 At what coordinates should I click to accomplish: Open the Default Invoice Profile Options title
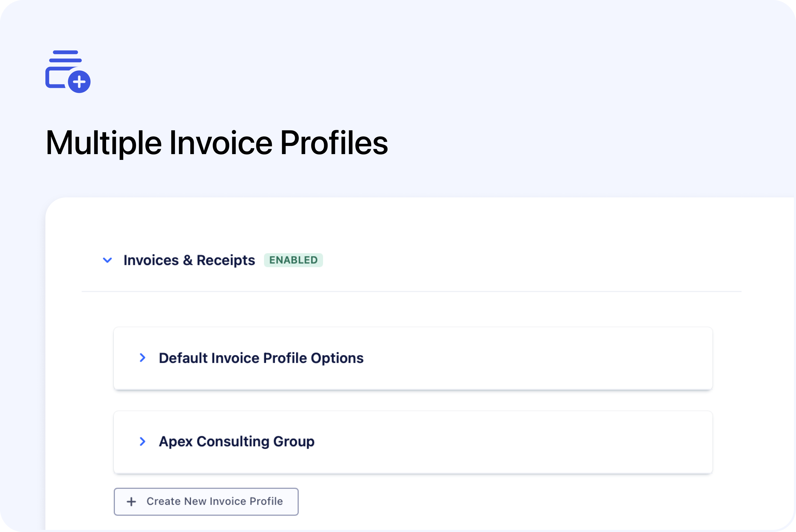click(x=261, y=358)
